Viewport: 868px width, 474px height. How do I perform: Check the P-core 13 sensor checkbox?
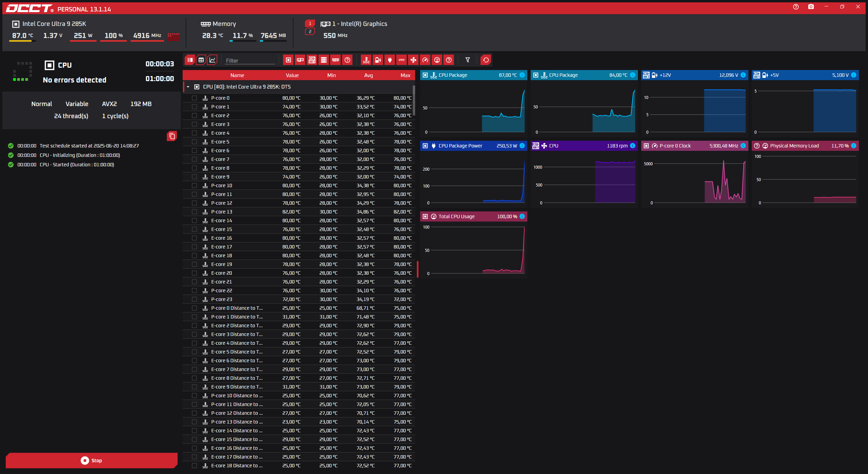[194, 212]
